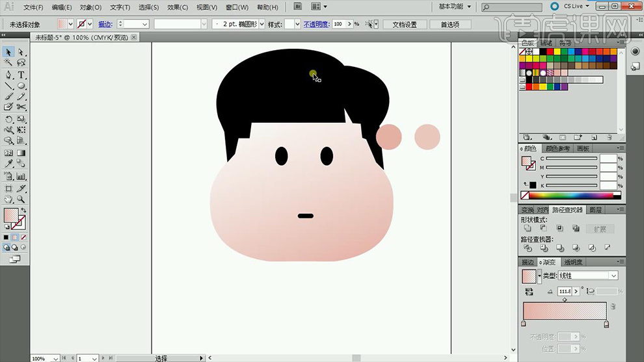
Task: Pick the Magic Wand tool
Action: click(8, 63)
